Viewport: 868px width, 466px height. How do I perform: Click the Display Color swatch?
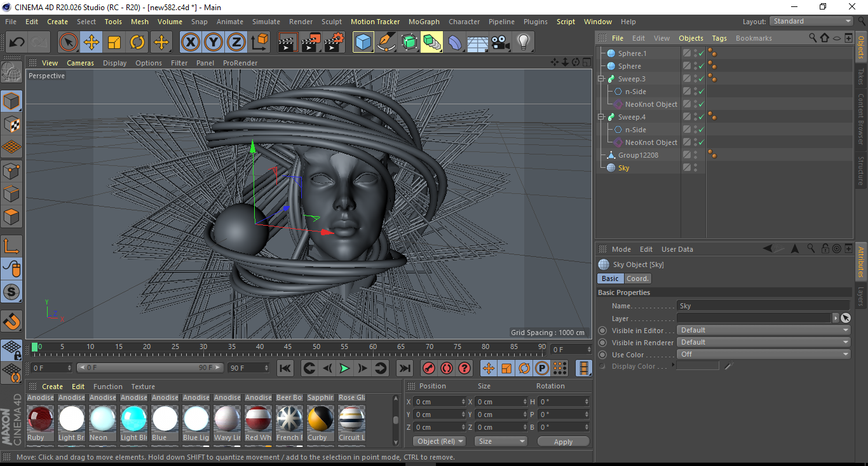tap(698, 366)
